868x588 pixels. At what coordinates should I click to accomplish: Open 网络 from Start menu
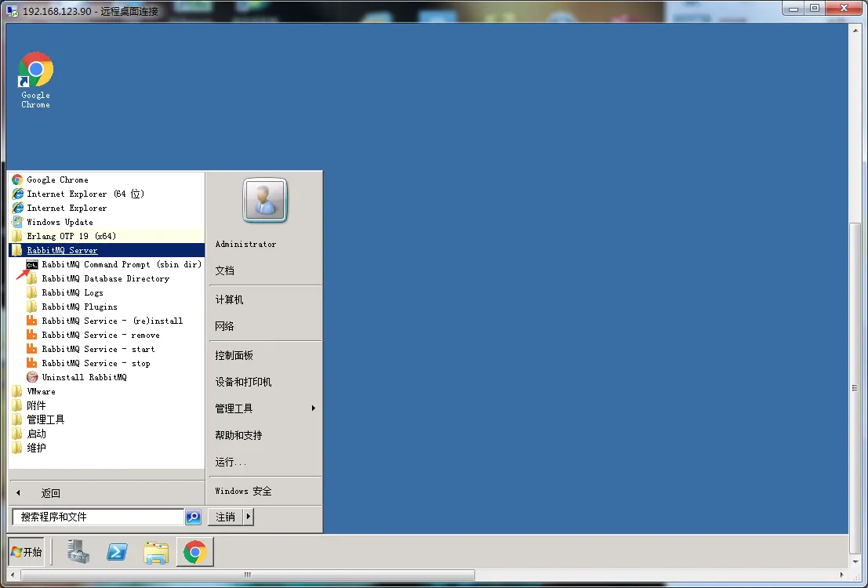click(266, 326)
